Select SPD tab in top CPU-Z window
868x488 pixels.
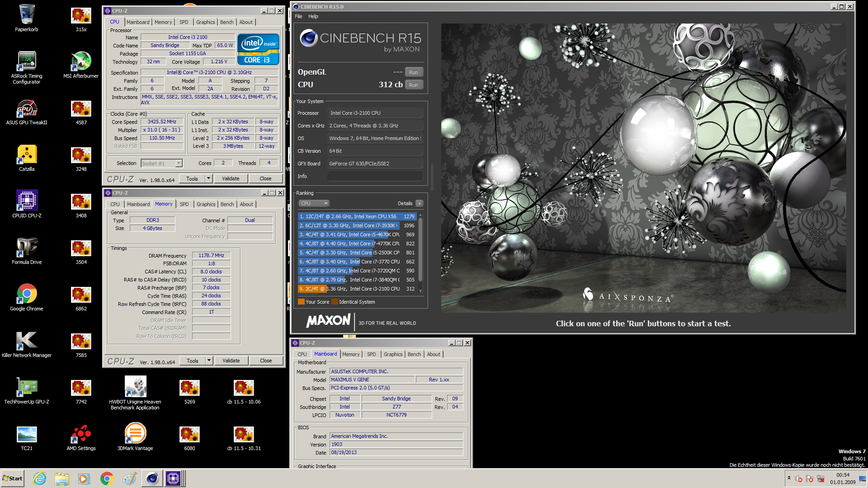coord(184,22)
